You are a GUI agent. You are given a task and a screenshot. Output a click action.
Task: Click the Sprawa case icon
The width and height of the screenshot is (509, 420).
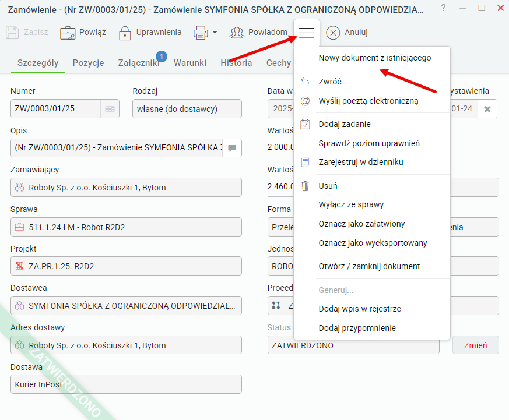point(19,227)
